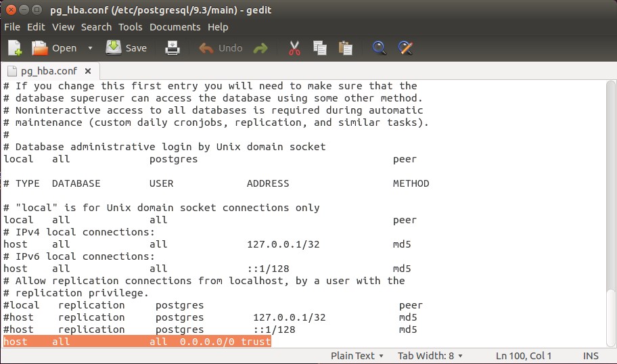The height and width of the screenshot is (364, 617).
Task: Open the Search menu
Action: point(96,27)
